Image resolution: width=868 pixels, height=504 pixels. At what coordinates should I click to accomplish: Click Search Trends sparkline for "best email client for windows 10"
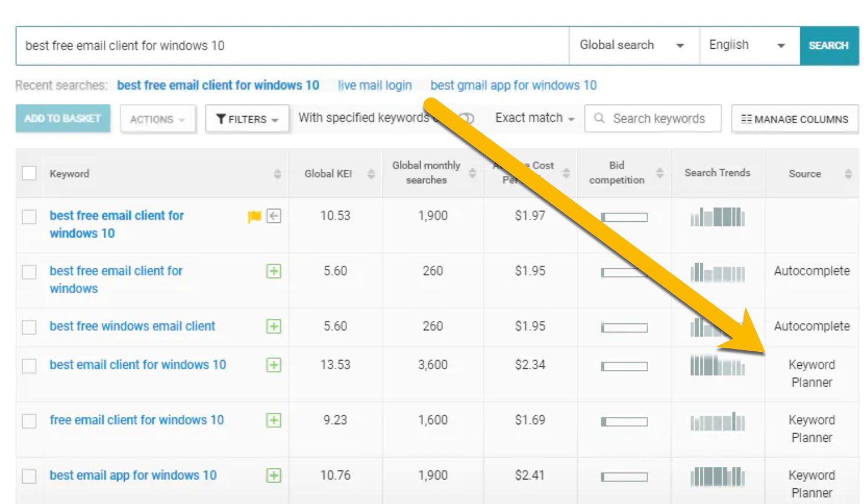click(x=718, y=365)
